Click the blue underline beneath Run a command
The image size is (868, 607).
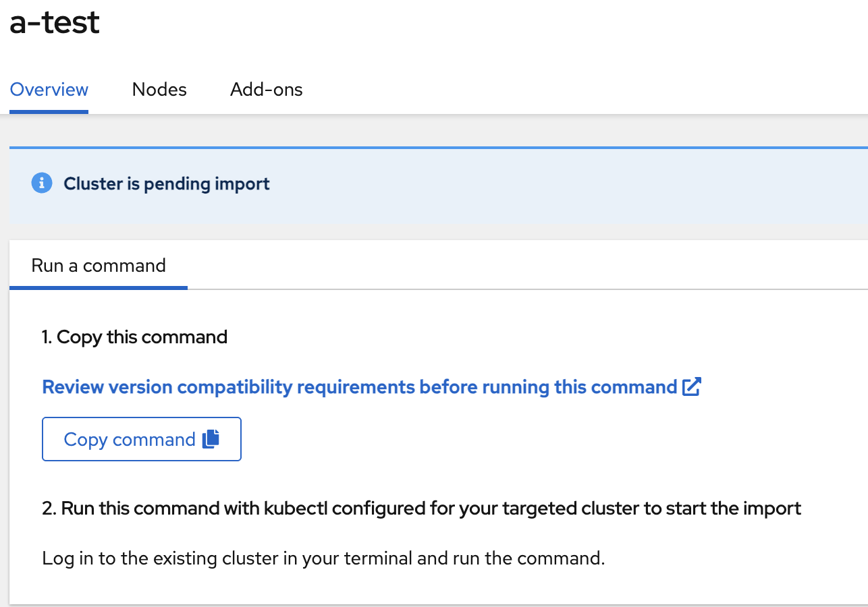[99, 287]
